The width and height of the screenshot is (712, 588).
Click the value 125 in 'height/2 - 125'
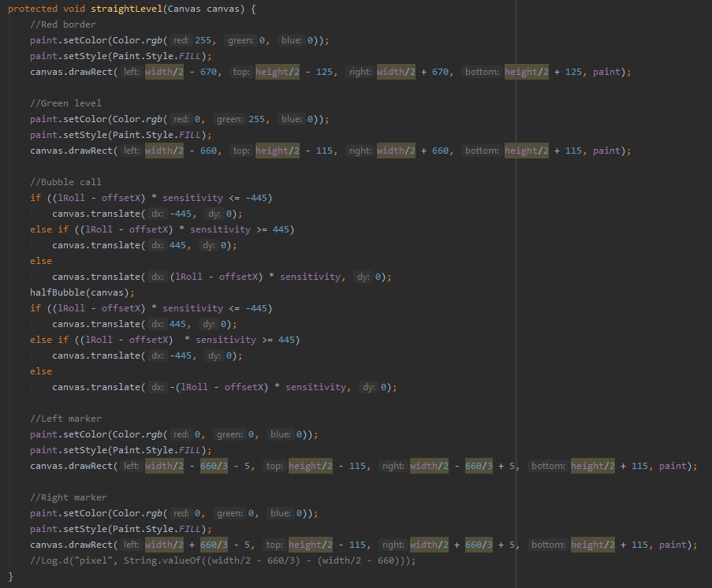click(324, 72)
